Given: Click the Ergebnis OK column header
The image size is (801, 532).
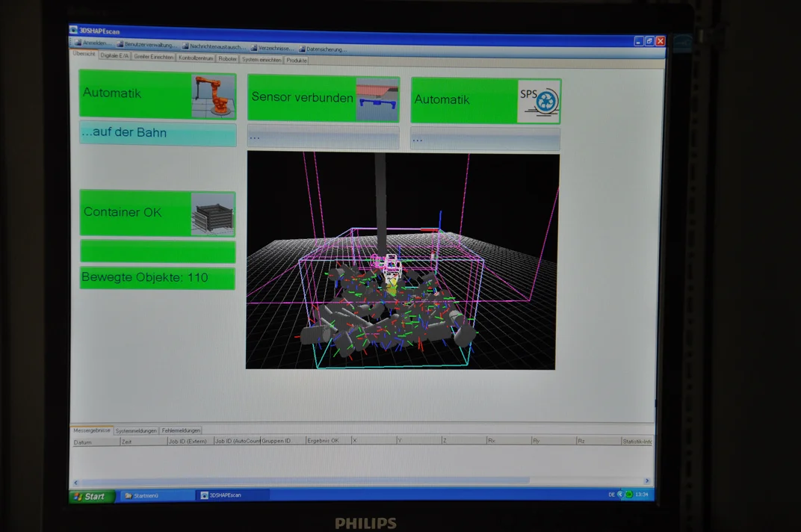Looking at the screenshot, I should [x=329, y=440].
